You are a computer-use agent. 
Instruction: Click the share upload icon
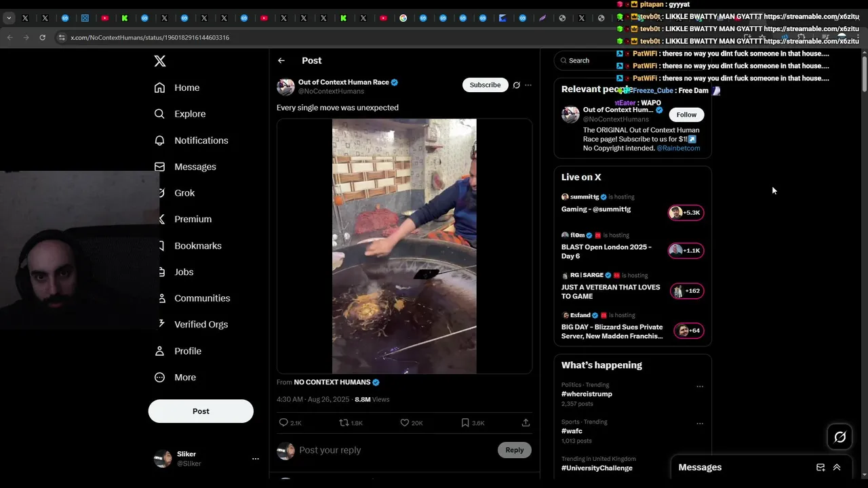[526, 423]
